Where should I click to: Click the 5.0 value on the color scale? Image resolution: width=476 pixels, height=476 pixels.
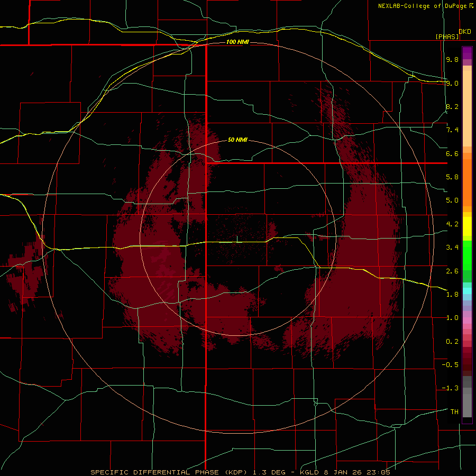click(452, 200)
